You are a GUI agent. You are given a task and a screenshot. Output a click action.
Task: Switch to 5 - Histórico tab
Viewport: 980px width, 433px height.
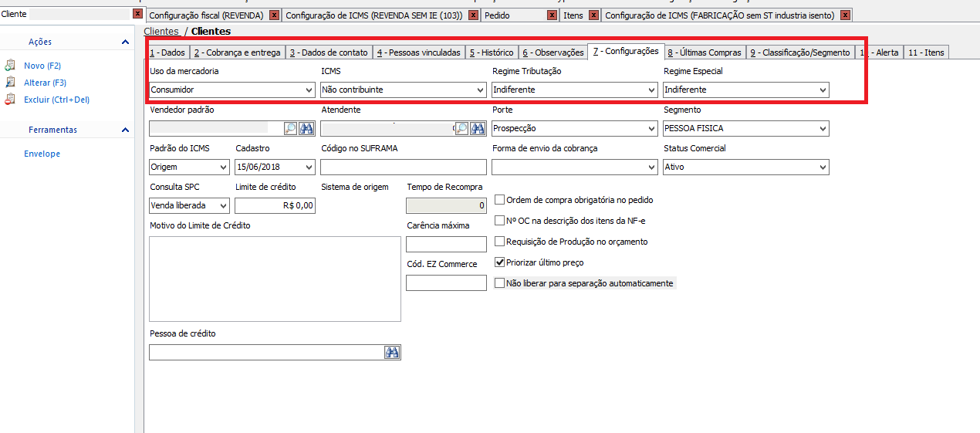pyautogui.click(x=492, y=52)
